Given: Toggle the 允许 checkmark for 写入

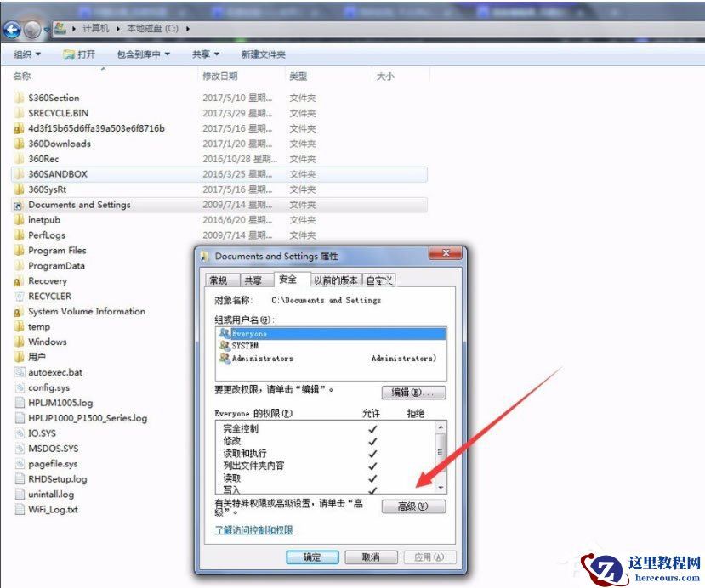Looking at the screenshot, I should coord(372,489).
